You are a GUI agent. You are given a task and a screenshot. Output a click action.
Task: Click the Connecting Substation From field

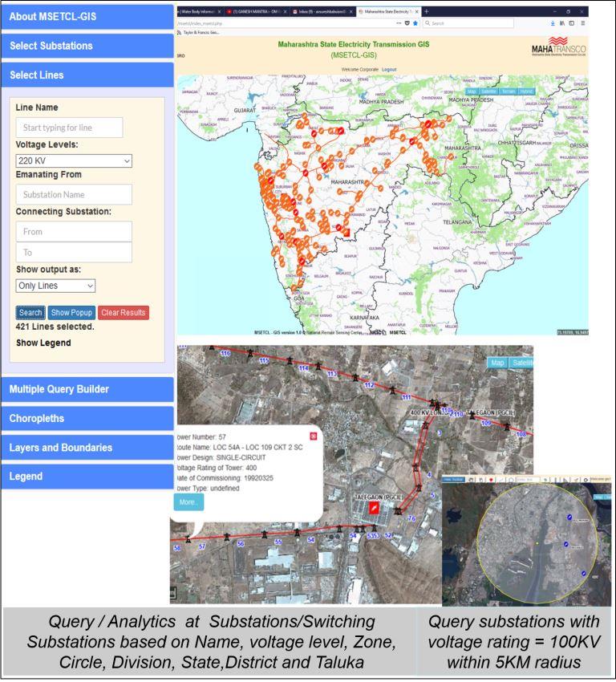(x=74, y=231)
